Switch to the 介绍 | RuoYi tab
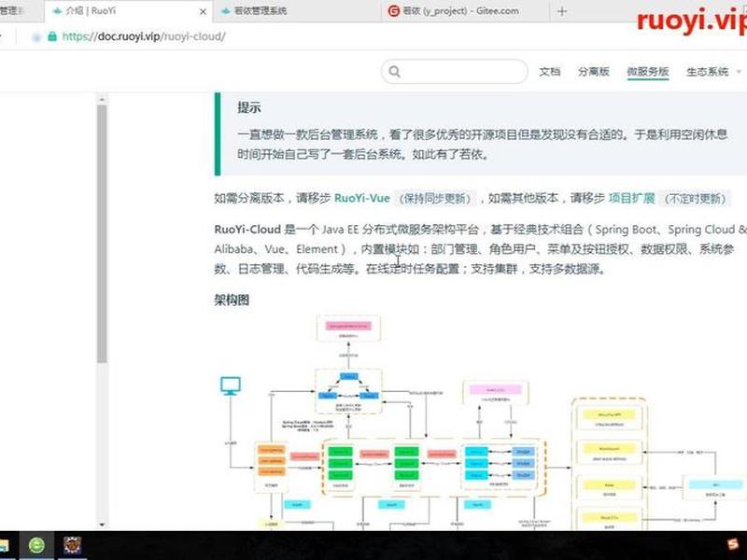This screenshot has width=747, height=560. coord(128,11)
